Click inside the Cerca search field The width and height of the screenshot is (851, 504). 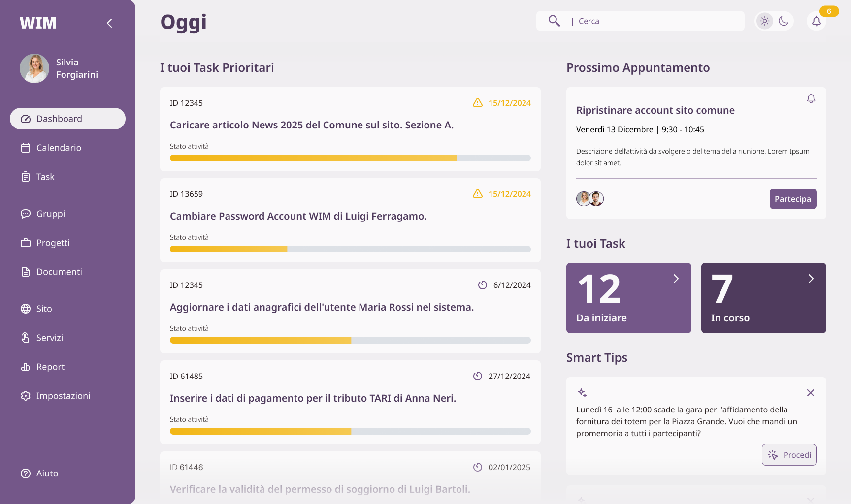[640, 21]
